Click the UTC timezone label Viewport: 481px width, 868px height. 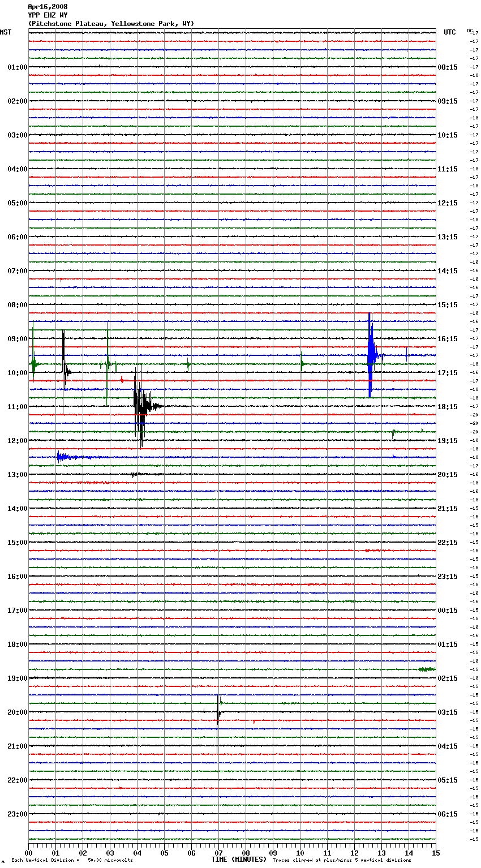tap(450, 32)
